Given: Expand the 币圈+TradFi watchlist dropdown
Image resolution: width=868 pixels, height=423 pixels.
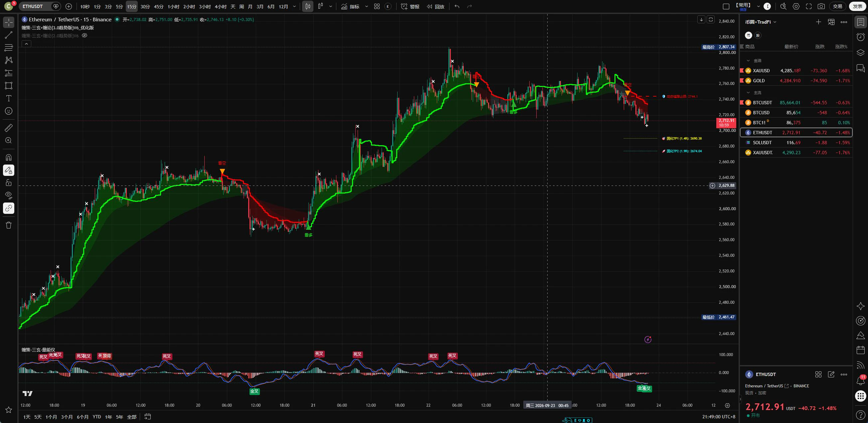Looking at the screenshot, I should (x=761, y=22).
